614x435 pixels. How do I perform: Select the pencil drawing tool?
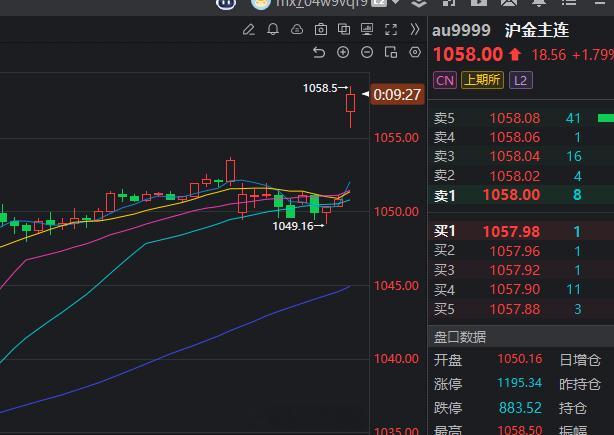pos(249,30)
